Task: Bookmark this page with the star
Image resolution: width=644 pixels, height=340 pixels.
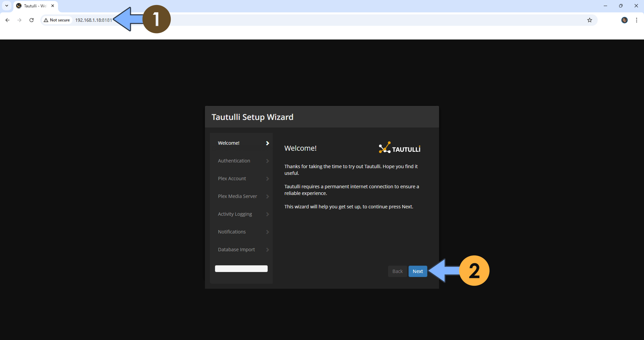Action: pyautogui.click(x=590, y=20)
